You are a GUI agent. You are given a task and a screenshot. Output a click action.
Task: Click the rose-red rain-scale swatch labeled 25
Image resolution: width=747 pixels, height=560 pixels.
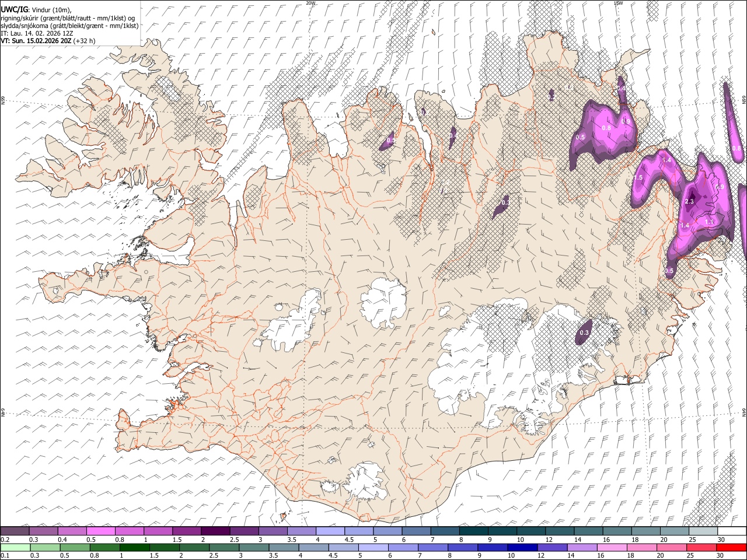click(x=702, y=547)
